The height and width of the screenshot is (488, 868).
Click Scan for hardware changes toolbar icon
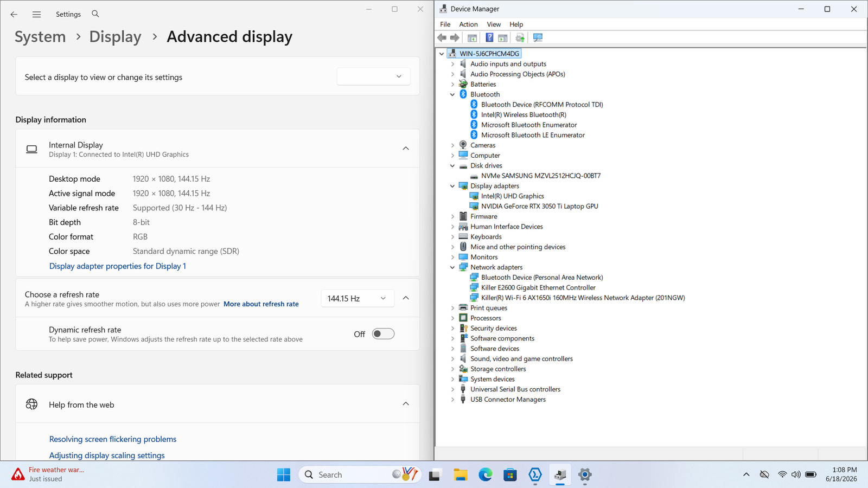pyautogui.click(x=538, y=37)
